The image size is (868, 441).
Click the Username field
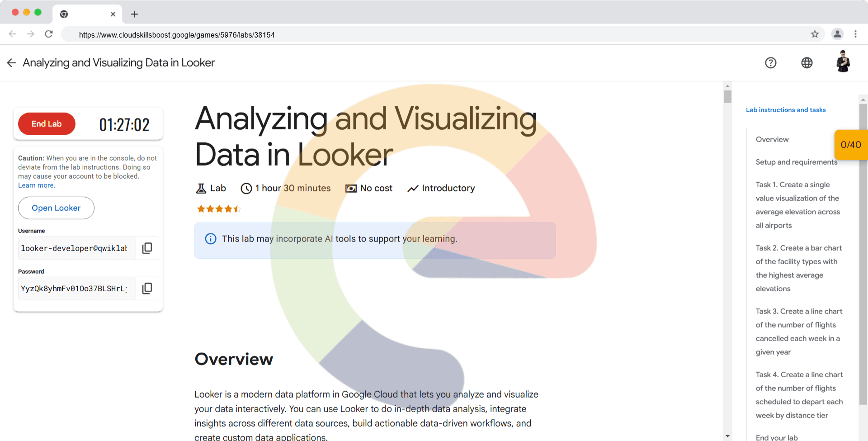[77, 248]
